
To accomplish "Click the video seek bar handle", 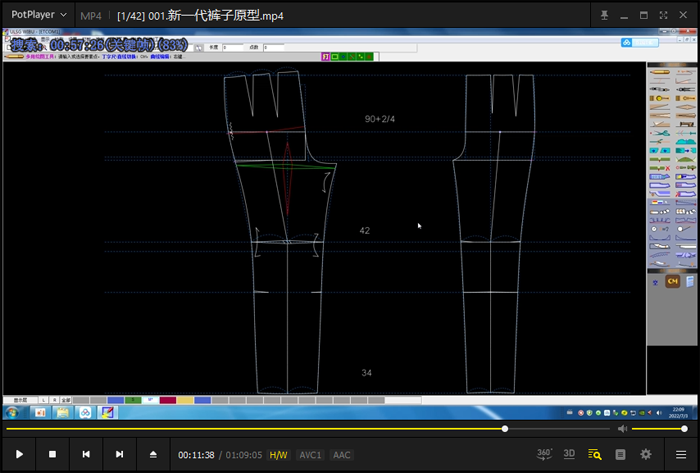I will (505, 429).
